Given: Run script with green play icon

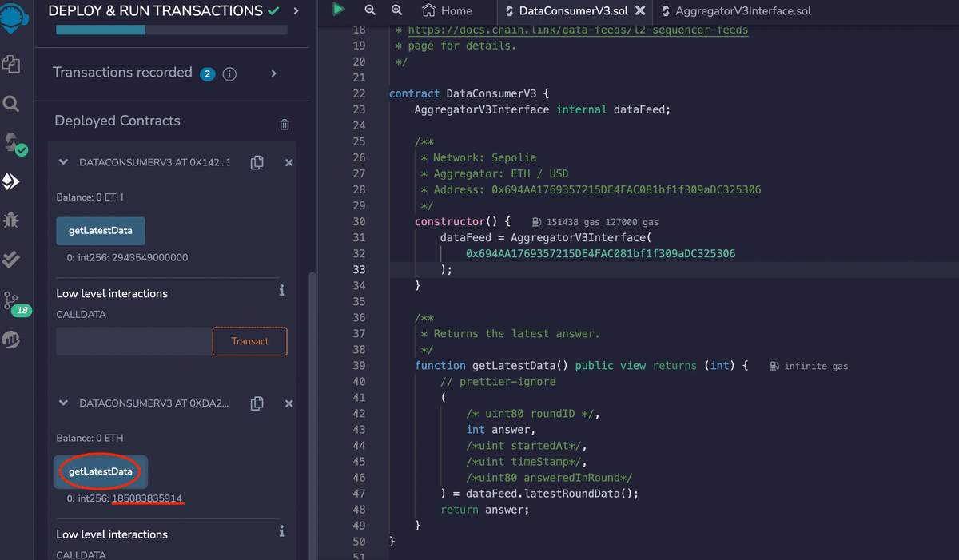Looking at the screenshot, I should click(339, 10).
